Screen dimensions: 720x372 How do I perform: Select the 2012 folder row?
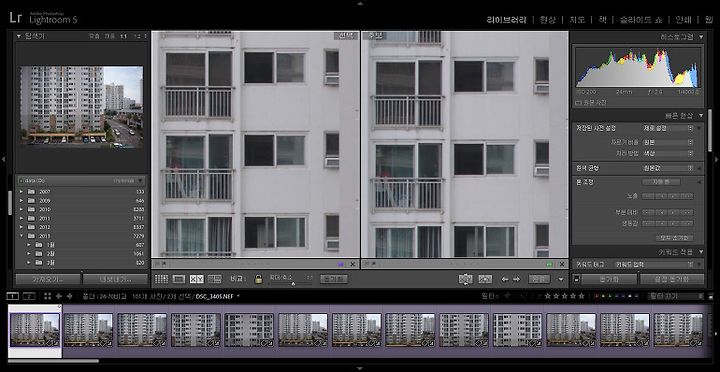point(82,227)
